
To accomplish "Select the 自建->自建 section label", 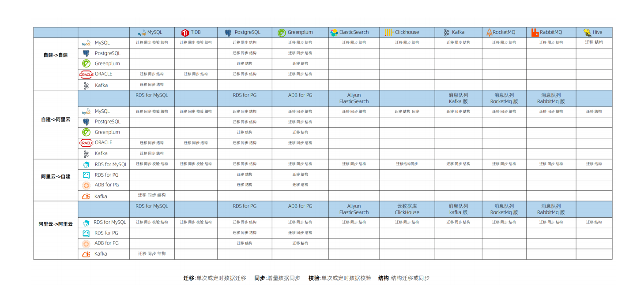I will [56, 56].
